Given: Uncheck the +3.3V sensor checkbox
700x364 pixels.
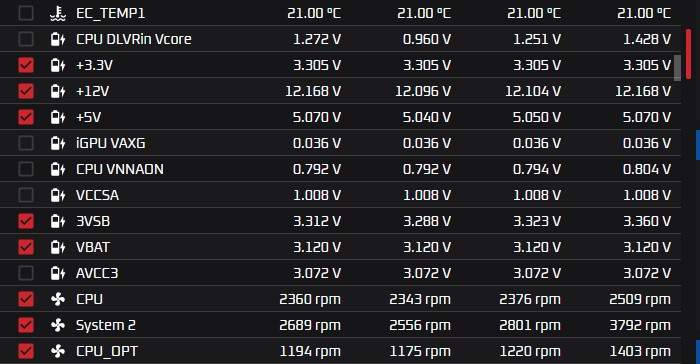Looking at the screenshot, I should [26, 65].
